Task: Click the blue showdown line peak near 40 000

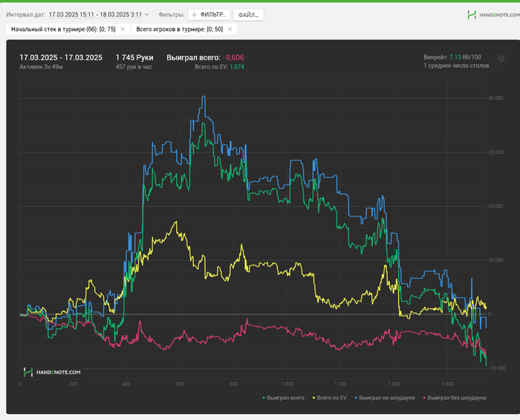Action: (204, 97)
